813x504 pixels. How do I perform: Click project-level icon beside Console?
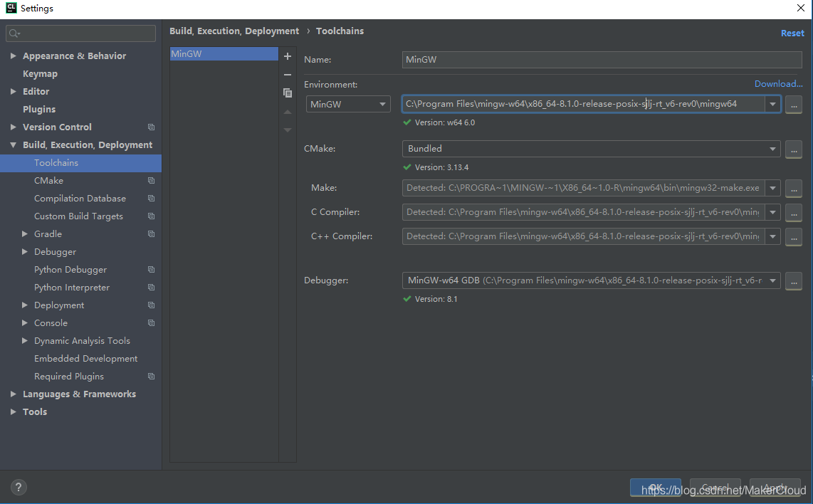(x=152, y=323)
